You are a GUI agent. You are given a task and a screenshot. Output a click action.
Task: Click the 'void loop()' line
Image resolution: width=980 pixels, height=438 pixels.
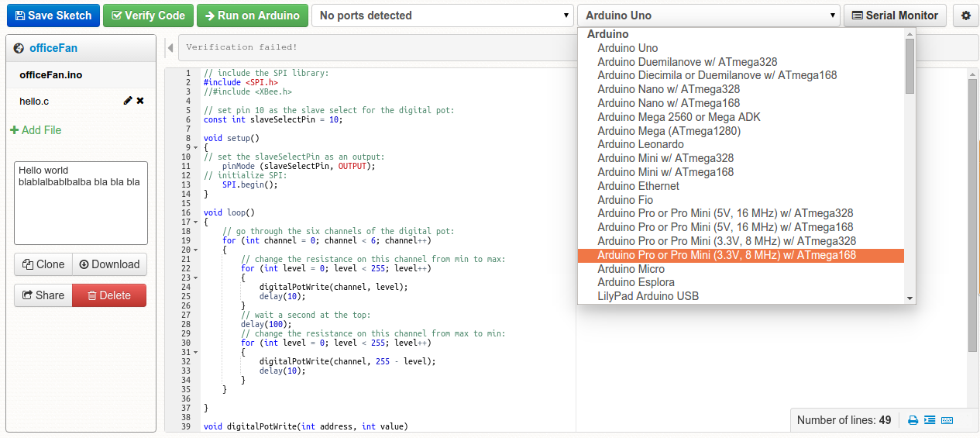click(x=229, y=212)
